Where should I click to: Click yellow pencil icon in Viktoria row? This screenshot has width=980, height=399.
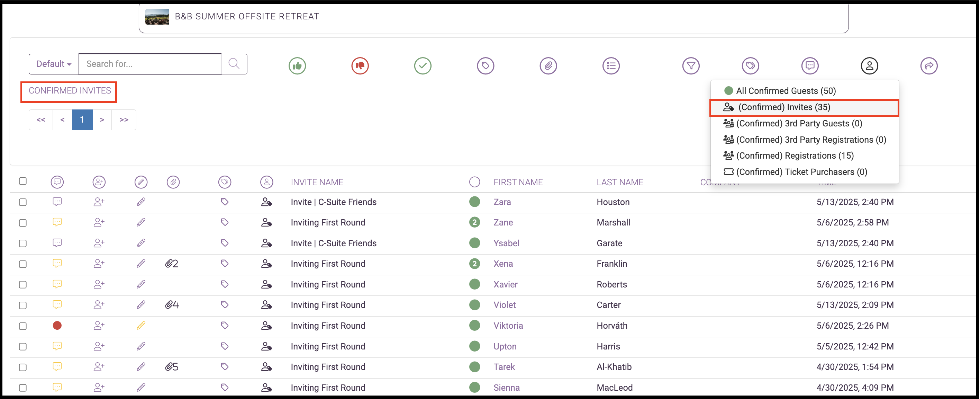[x=141, y=326]
